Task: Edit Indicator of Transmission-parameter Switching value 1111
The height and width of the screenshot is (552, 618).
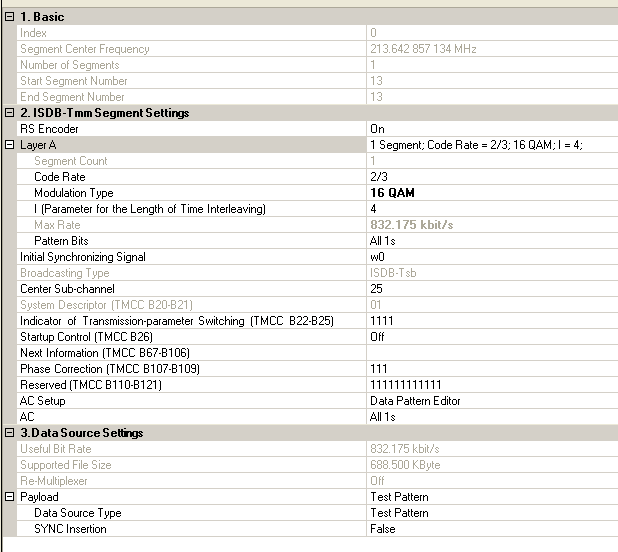Action: [490, 321]
